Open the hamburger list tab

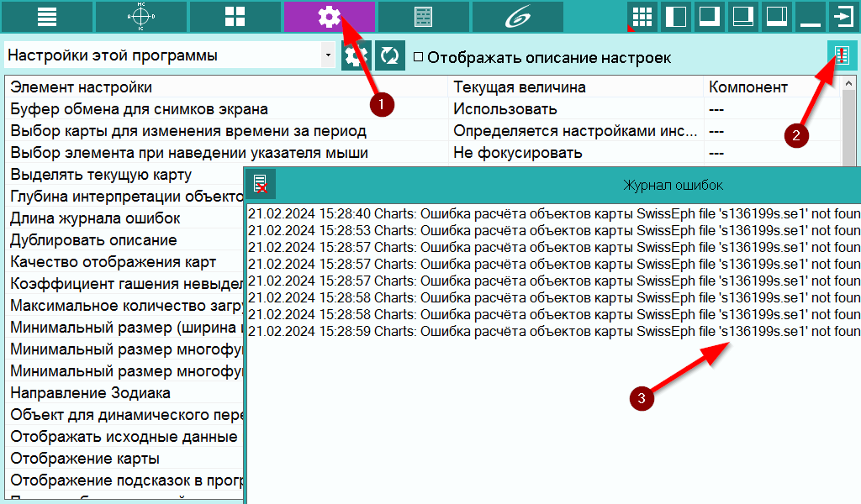(47, 17)
